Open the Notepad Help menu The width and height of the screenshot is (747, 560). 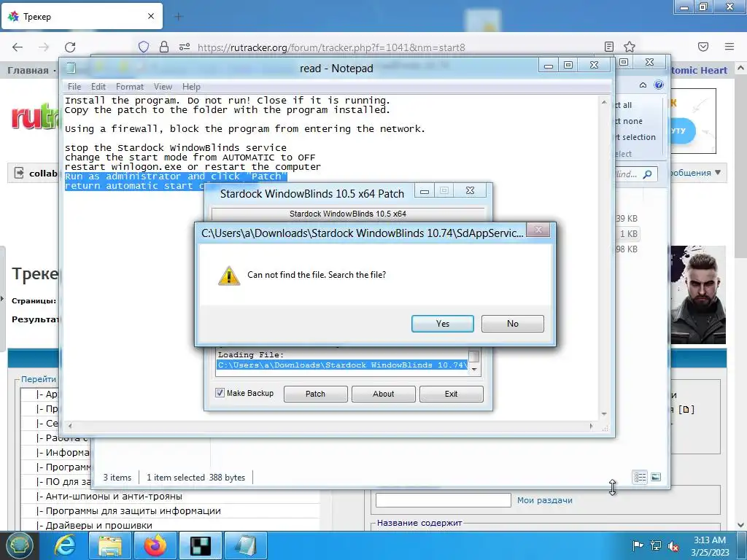pyautogui.click(x=191, y=87)
